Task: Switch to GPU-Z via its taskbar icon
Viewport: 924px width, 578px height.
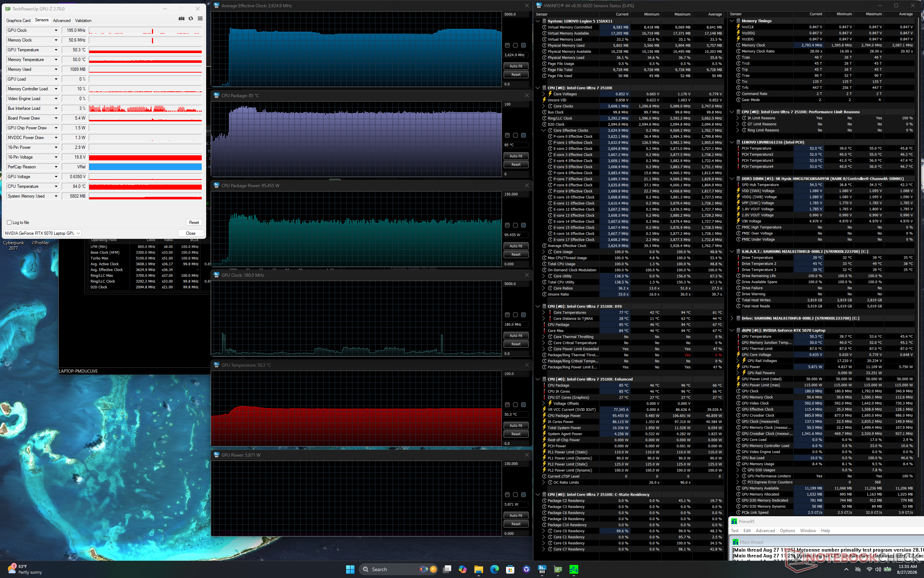Action: click(x=558, y=569)
